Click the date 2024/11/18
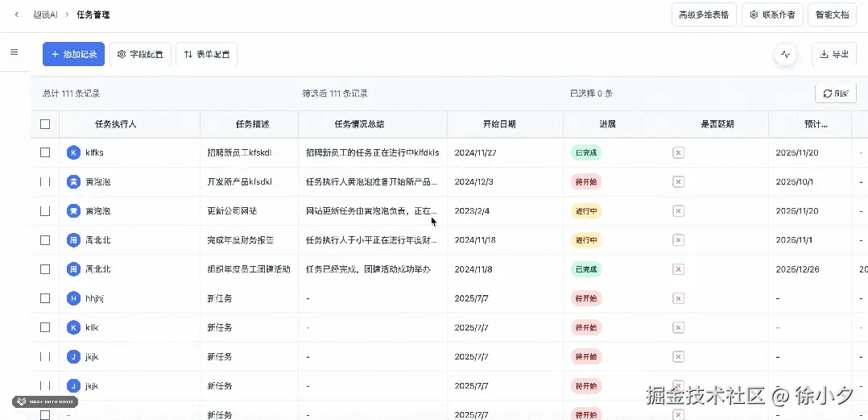This screenshot has width=868, height=420. 476,240
